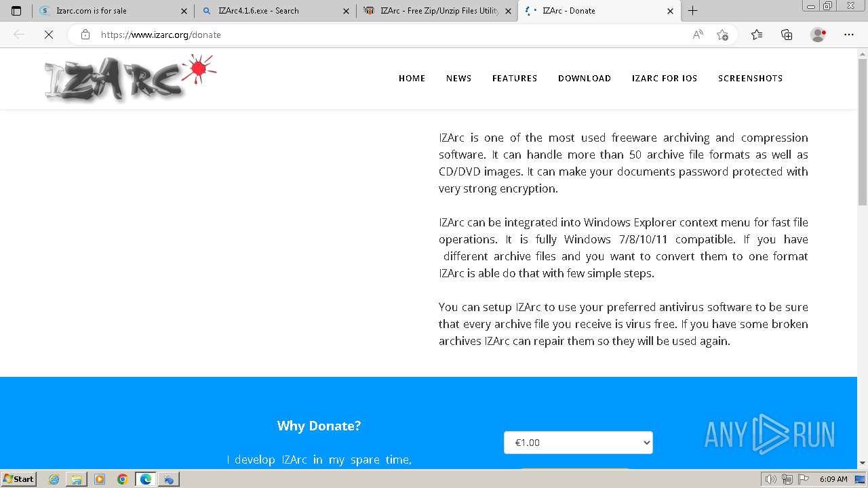
Task: Go to the DOWNLOAD page
Action: click(585, 78)
